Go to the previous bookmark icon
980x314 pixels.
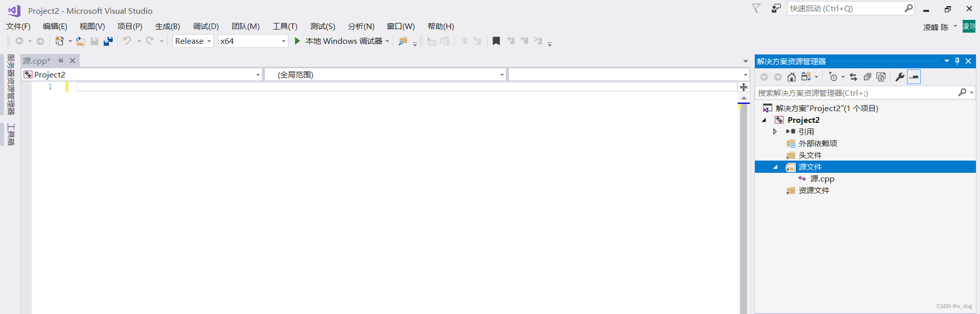[511, 41]
